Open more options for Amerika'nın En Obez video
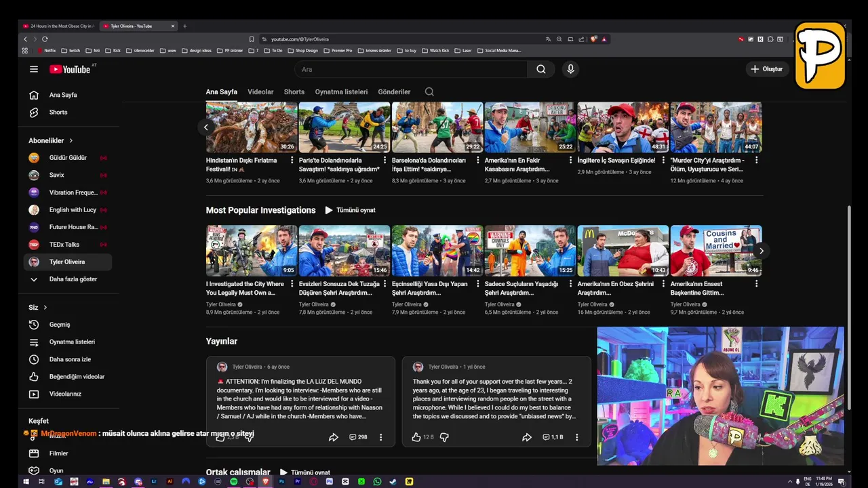The height and width of the screenshot is (488, 868). click(663, 285)
